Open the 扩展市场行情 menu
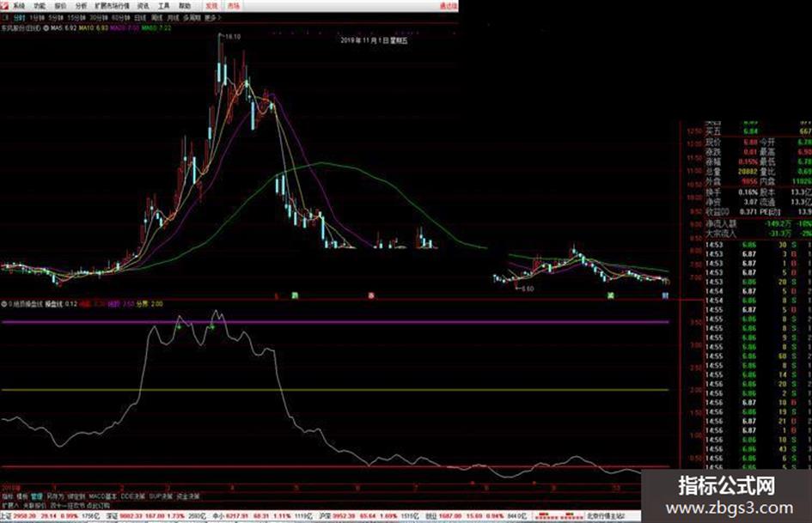Image resolution: width=812 pixels, height=523 pixels. click(x=112, y=6)
